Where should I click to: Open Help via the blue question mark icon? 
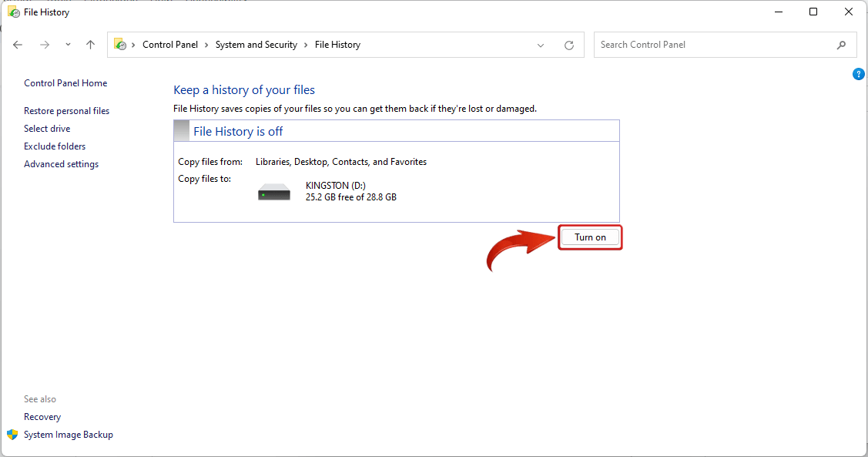[x=859, y=73]
